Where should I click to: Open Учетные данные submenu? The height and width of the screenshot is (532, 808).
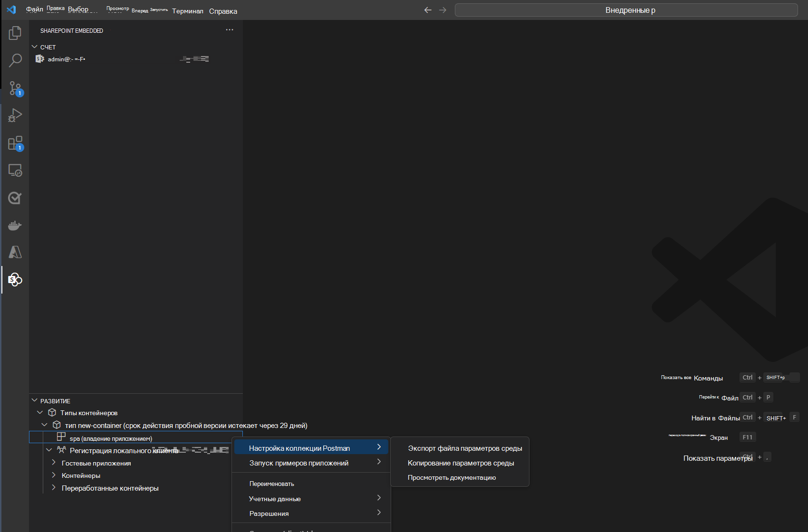pos(311,498)
